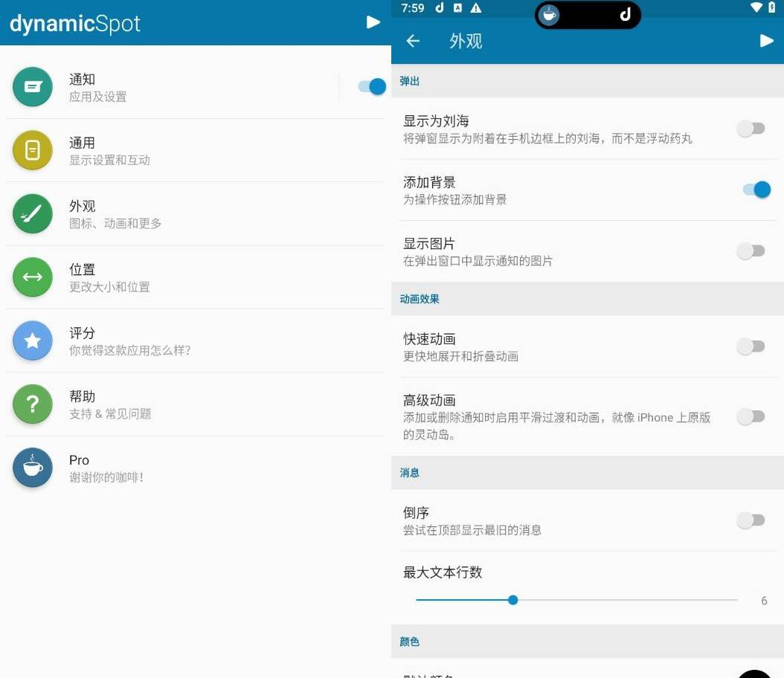
Task: Tap the 评分 star icon
Action: tap(33, 340)
